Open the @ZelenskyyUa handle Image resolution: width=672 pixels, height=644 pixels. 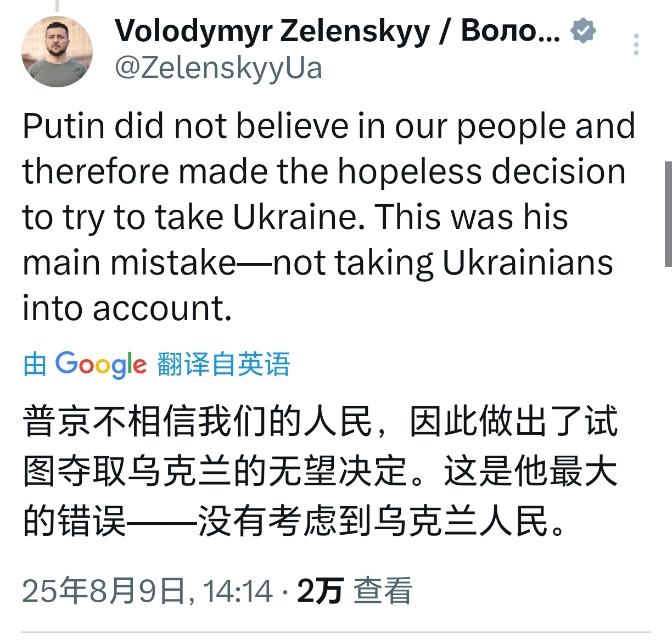[x=219, y=69]
